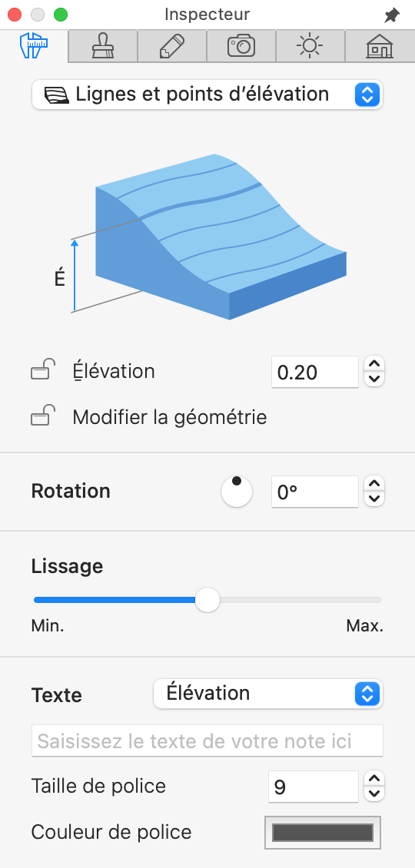The width and height of the screenshot is (415, 868).
Task: Switch to the house building tab
Action: pyautogui.click(x=380, y=47)
